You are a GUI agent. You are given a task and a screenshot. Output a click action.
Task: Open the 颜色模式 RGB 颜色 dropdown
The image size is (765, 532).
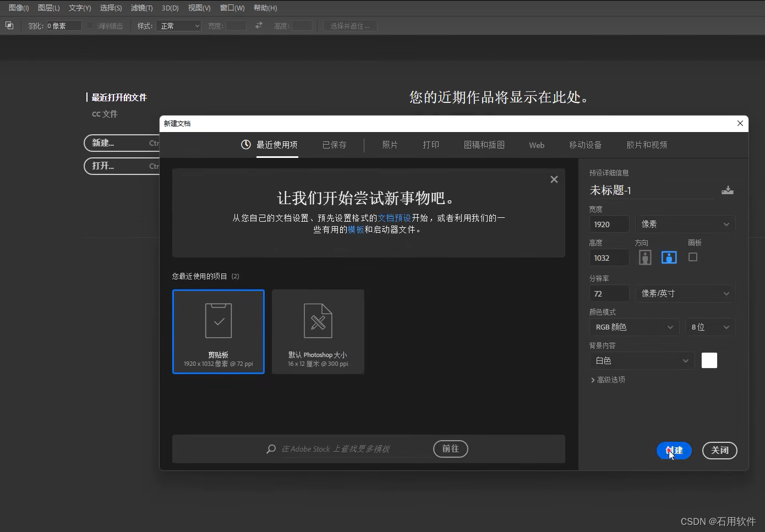tap(634, 327)
